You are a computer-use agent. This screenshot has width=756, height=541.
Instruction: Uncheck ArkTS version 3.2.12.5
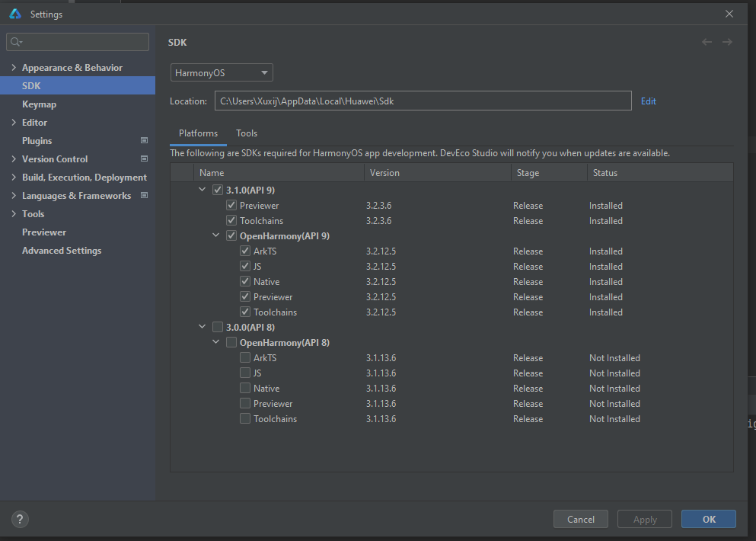click(245, 251)
